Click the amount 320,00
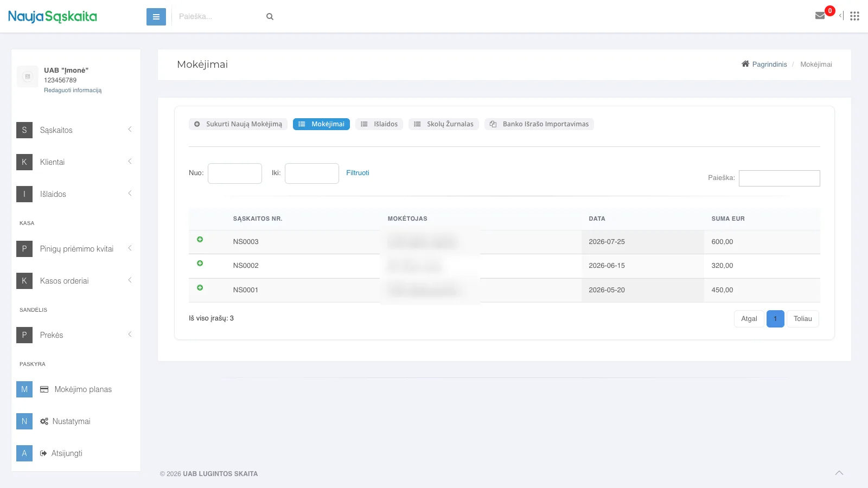 point(722,266)
